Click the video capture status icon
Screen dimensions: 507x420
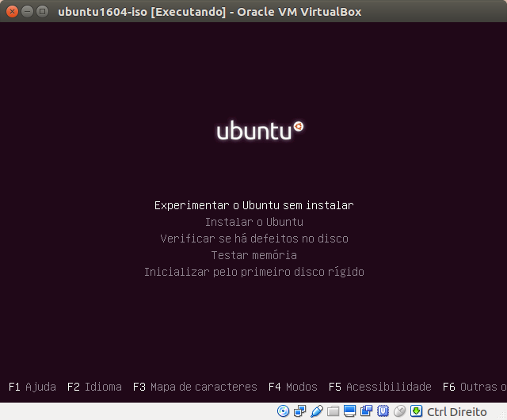click(366, 411)
